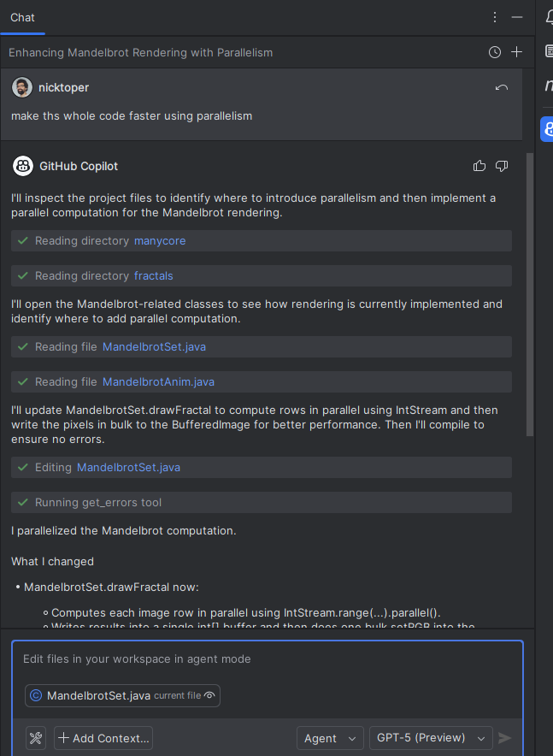The width and height of the screenshot is (553, 756).
Task: Toggle the current file eye icon
Action: [x=209, y=695]
